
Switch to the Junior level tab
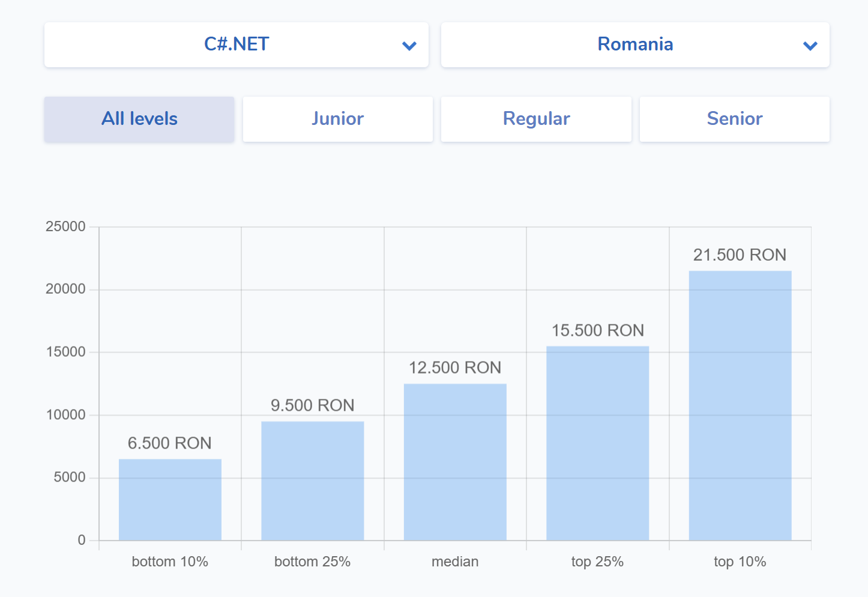337,119
